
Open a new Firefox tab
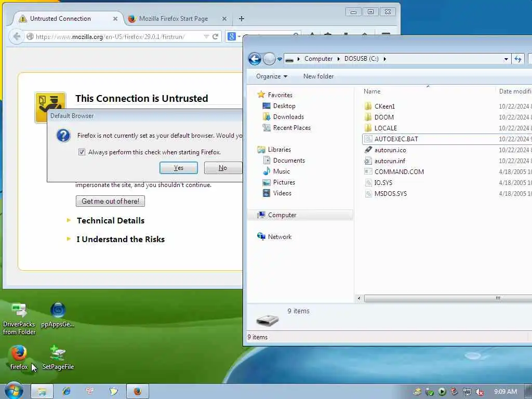pyautogui.click(x=241, y=19)
